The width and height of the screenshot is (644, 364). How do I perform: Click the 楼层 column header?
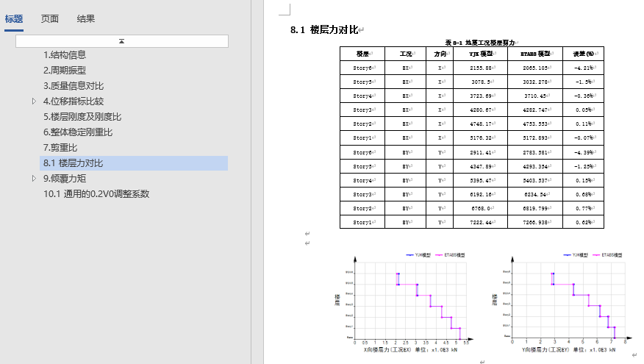pos(362,54)
